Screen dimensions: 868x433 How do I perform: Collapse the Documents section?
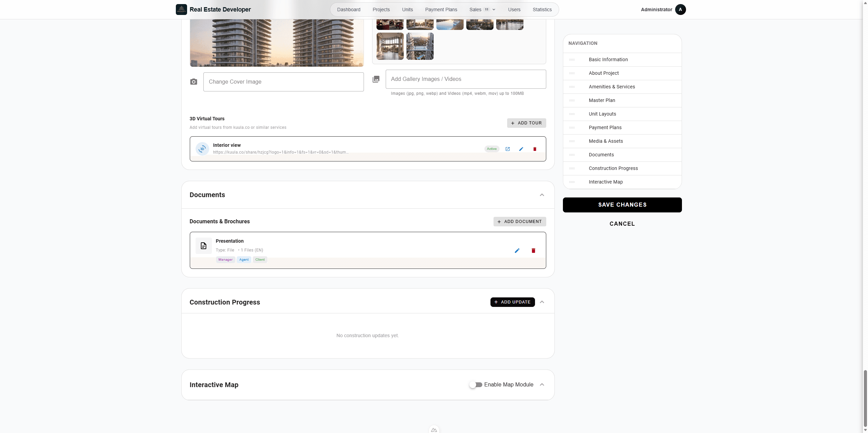click(x=542, y=195)
